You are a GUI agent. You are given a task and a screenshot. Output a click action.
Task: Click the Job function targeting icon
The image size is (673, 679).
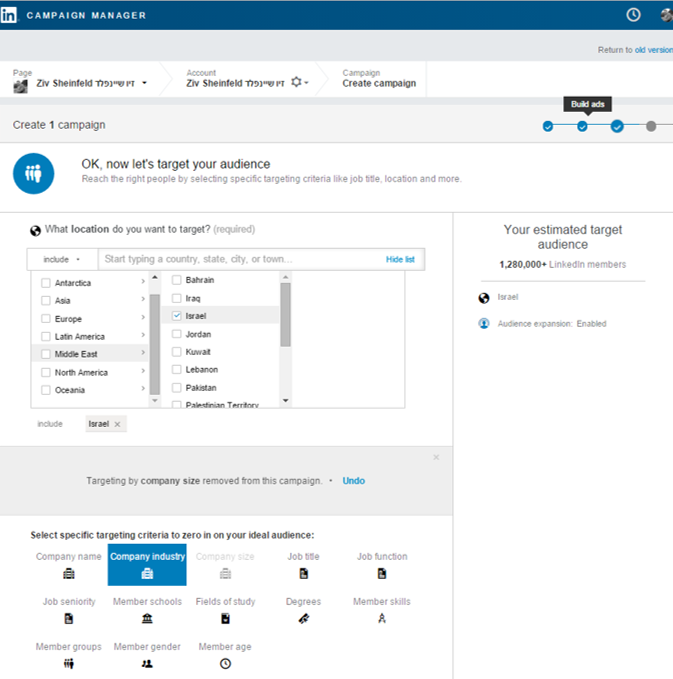pyautogui.click(x=382, y=574)
